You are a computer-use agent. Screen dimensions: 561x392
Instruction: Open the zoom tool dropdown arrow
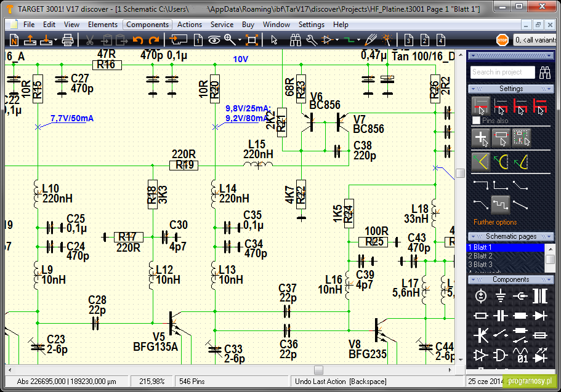[x=240, y=40]
